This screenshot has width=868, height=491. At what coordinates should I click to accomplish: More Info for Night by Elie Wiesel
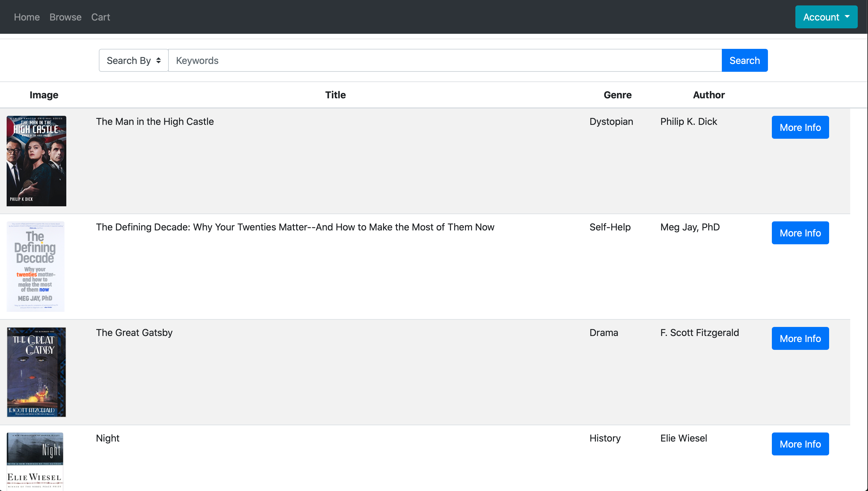tap(800, 444)
